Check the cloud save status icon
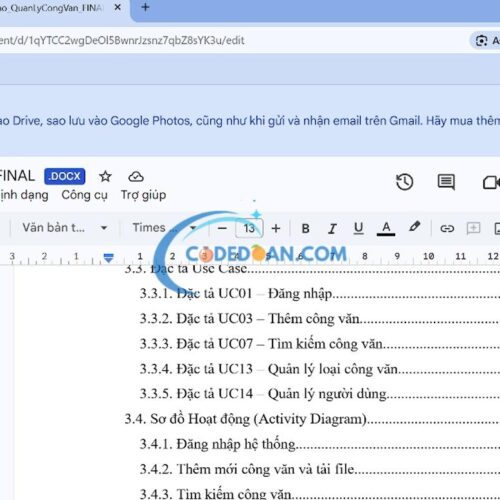500x500 pixels. (136, 176)
